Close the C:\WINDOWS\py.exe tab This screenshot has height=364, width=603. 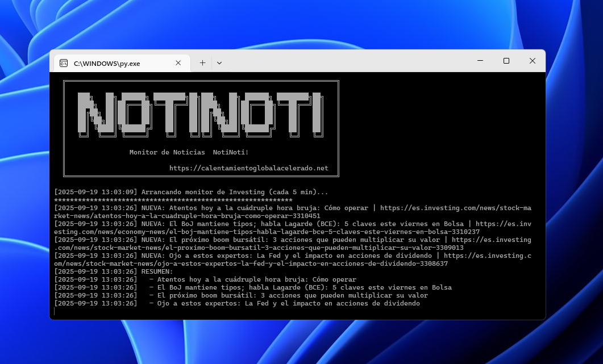point(178,63)
